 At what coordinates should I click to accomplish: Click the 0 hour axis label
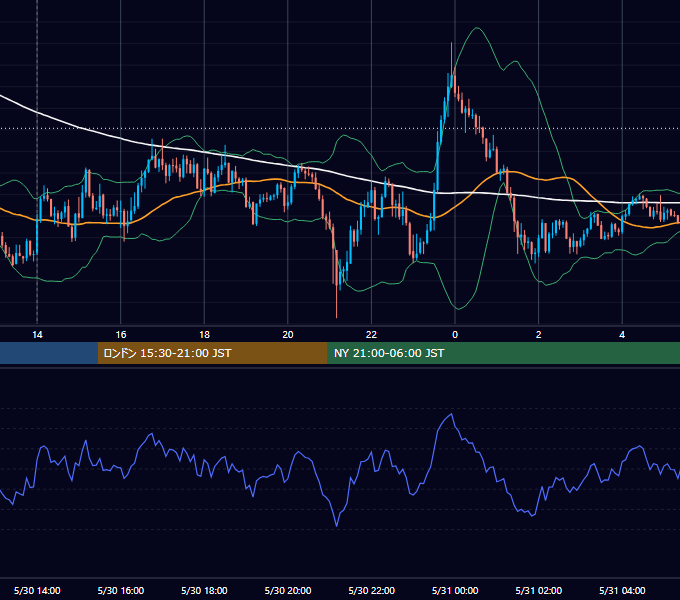pos(455,335)
